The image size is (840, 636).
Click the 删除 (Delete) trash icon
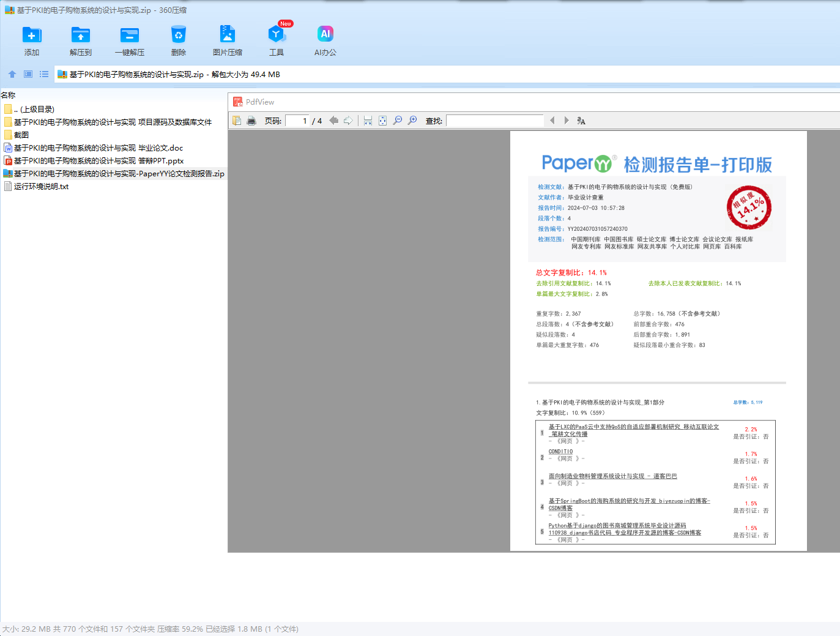(179, 35)
